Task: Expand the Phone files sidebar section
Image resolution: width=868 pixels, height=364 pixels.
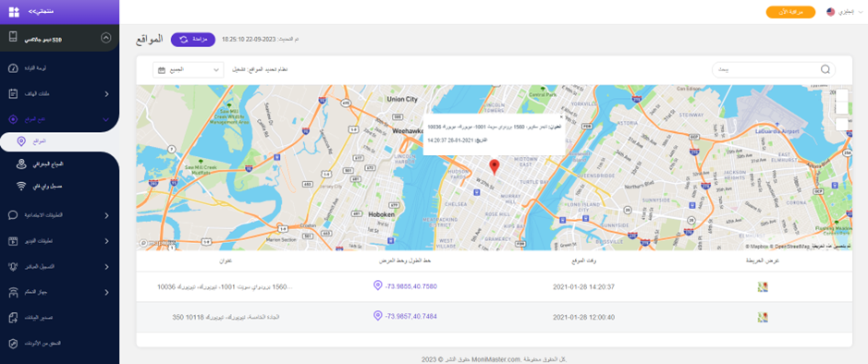Action: [x=59, y=94]
